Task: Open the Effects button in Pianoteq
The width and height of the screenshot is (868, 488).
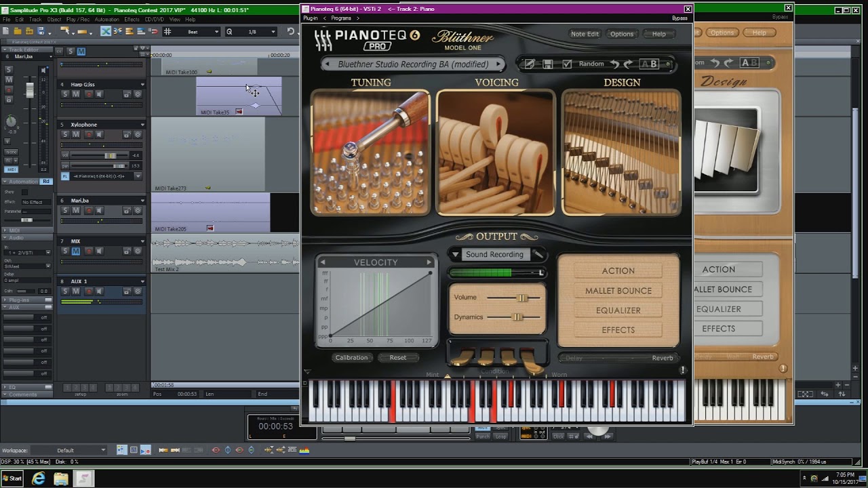Action: pos(618,329)
